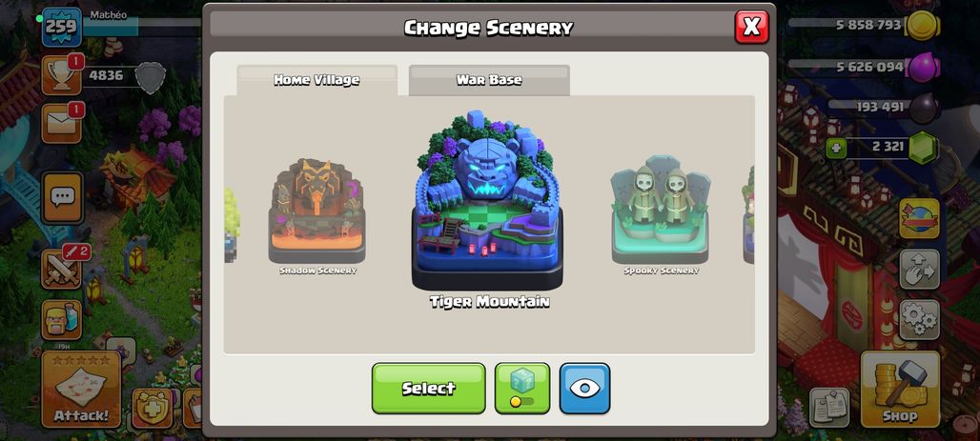
Task: Click the green Select button
Action: pyautogui.click(x=429, y=389)
